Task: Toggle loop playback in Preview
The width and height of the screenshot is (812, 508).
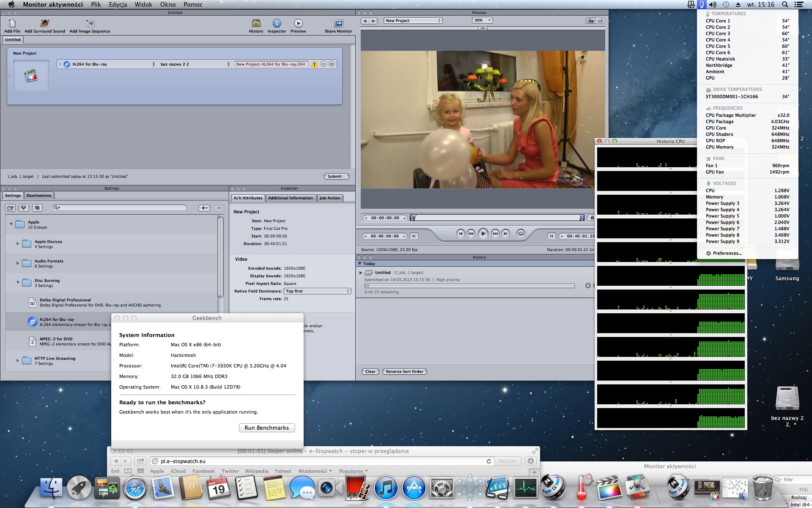Action: (x=521, y=233)
